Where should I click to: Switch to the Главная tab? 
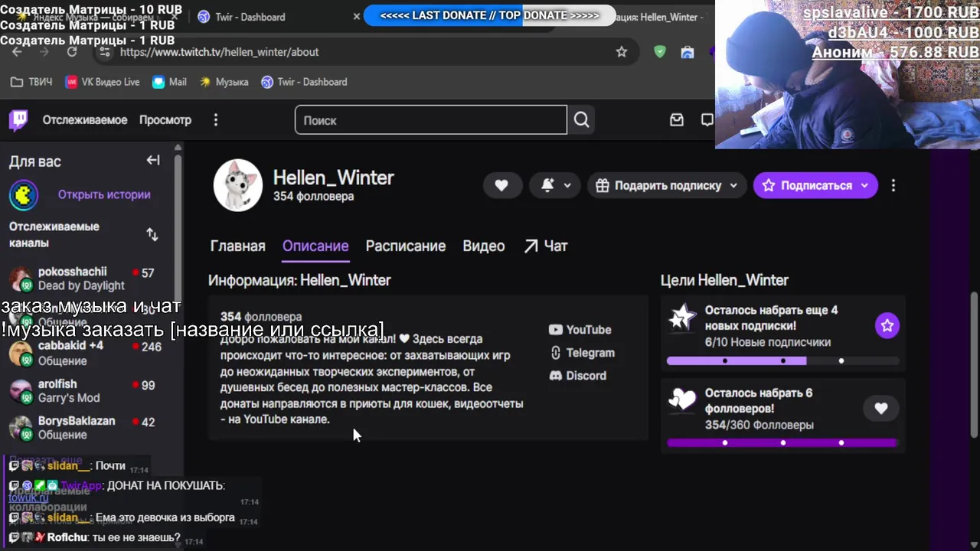[238, 246]
